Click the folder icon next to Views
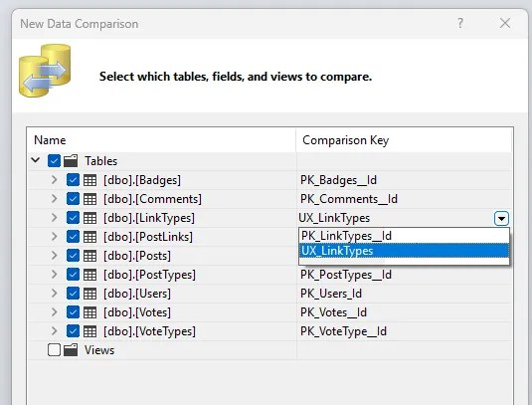The width and height of the screenshot is (532, 405). coord(71,350)
